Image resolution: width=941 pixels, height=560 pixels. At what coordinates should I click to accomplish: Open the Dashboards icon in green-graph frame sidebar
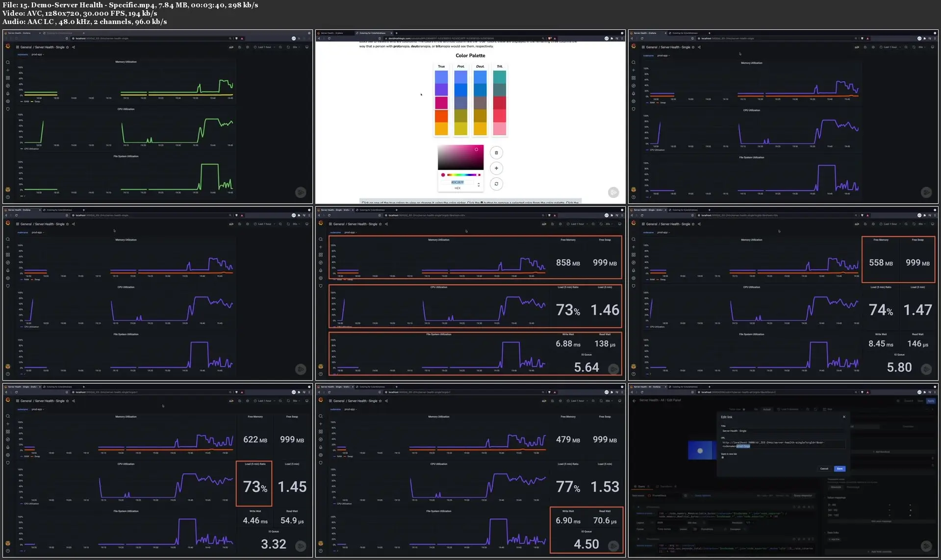(8, 78)
